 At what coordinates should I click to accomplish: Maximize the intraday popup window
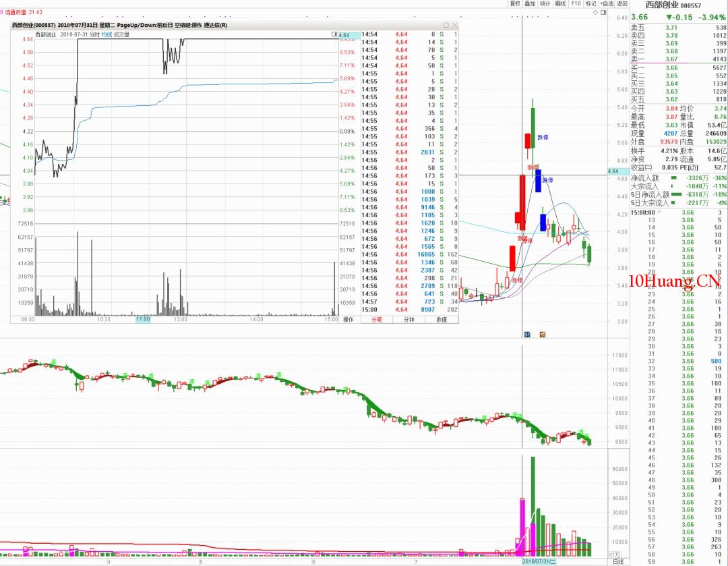[x=446, y=25]
